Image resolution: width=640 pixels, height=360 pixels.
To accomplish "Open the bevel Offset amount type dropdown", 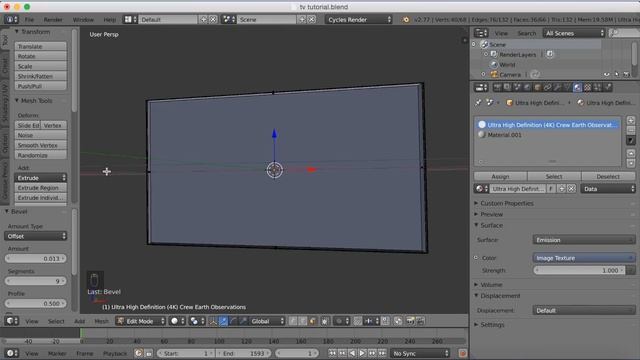I will pyautogui.click(x=36, y=236).
